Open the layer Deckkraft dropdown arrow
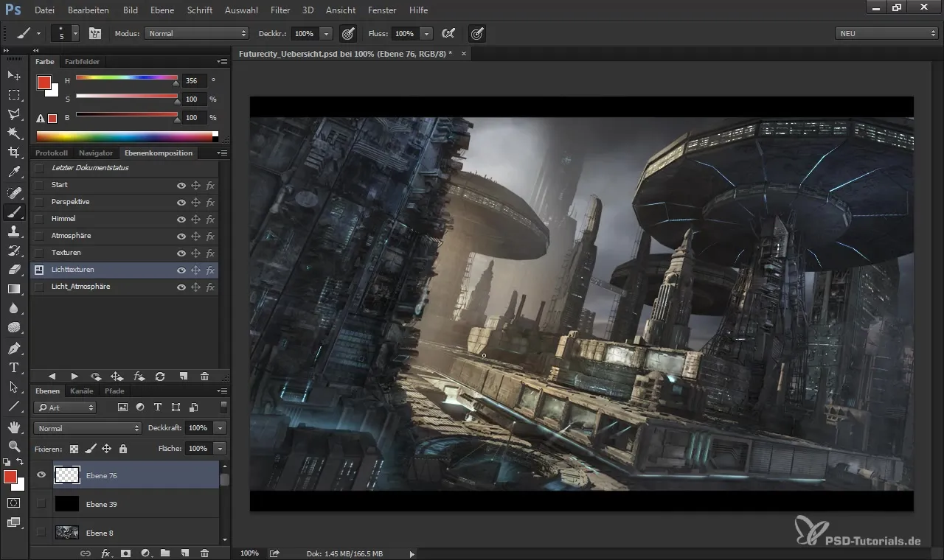Image resolution: width=944 pixels, height=560 pixels. pos(220,427)
